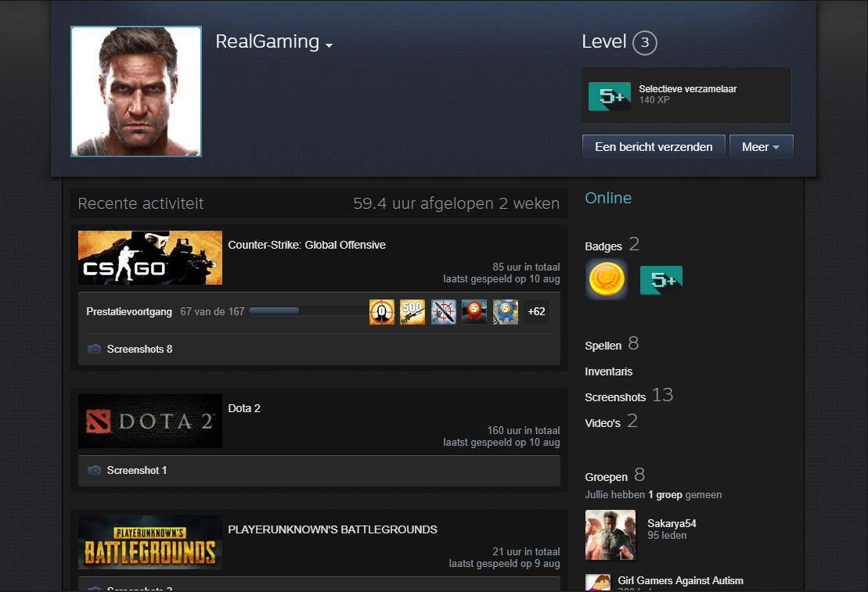Click the '21 uur in totaal' text
The width and height of the screenshot is (868, 592).
[x=526, y=551]
